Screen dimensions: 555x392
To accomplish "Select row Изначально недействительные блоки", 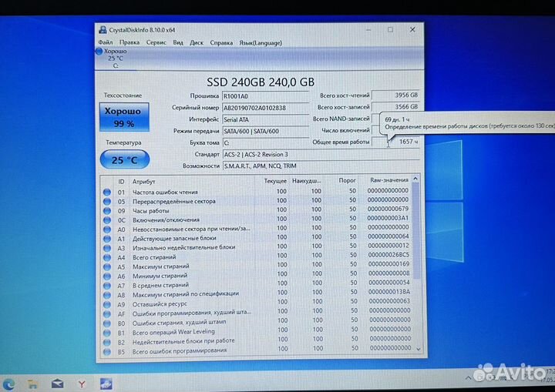I will tap(257, 246).
